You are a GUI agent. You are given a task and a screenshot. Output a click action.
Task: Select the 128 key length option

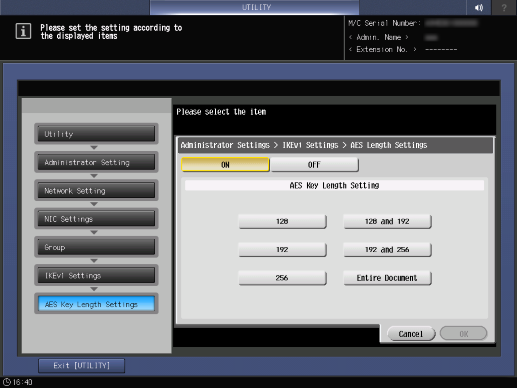[x=282, y=221]
